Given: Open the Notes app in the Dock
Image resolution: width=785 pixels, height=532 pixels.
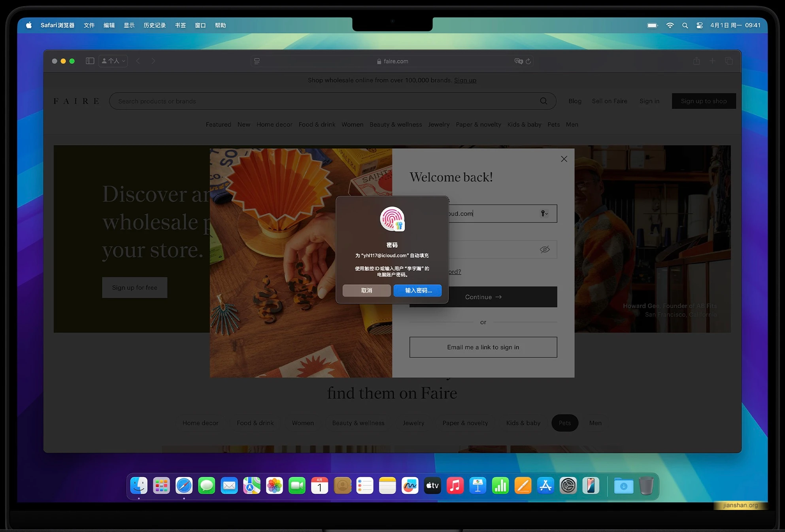Looking at the screenshot, I should 387,486.
